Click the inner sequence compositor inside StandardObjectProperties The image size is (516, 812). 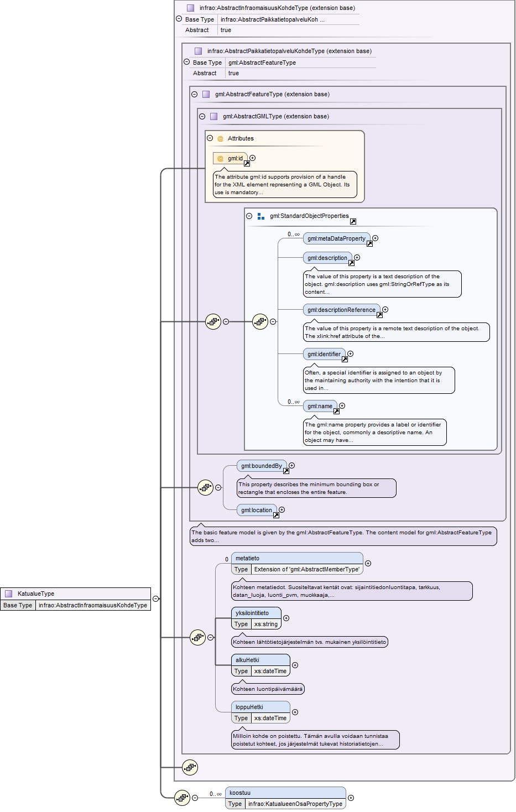(260, 321)
